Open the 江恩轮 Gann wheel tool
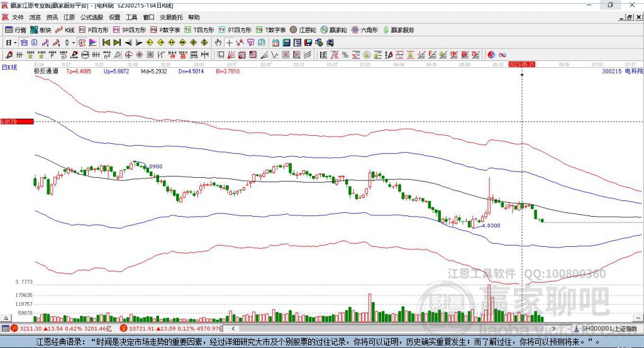 pos(303,30)
